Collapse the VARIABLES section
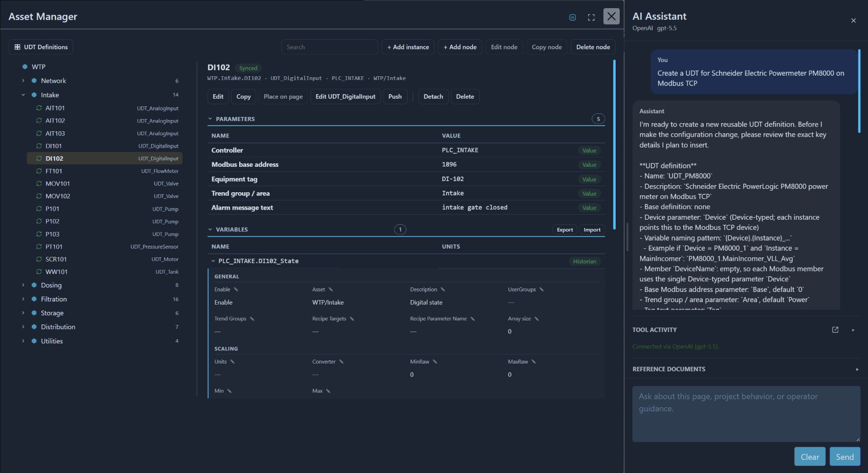The width and height of the screenshot is (868, 473). coord(210,229)
